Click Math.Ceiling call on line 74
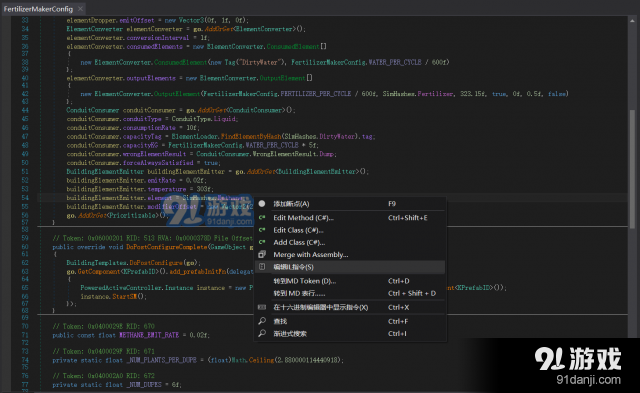Viewport: 640px width, 393px height. [x=253, y=360]
